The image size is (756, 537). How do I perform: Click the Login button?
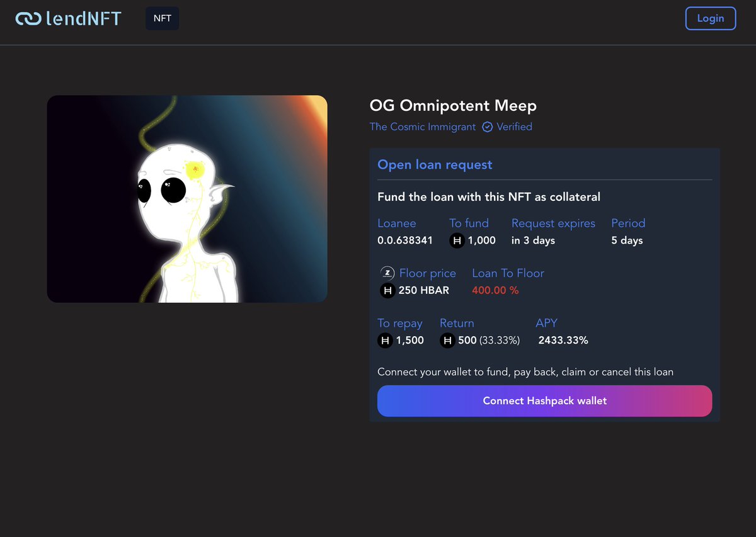tap(711, 18)
